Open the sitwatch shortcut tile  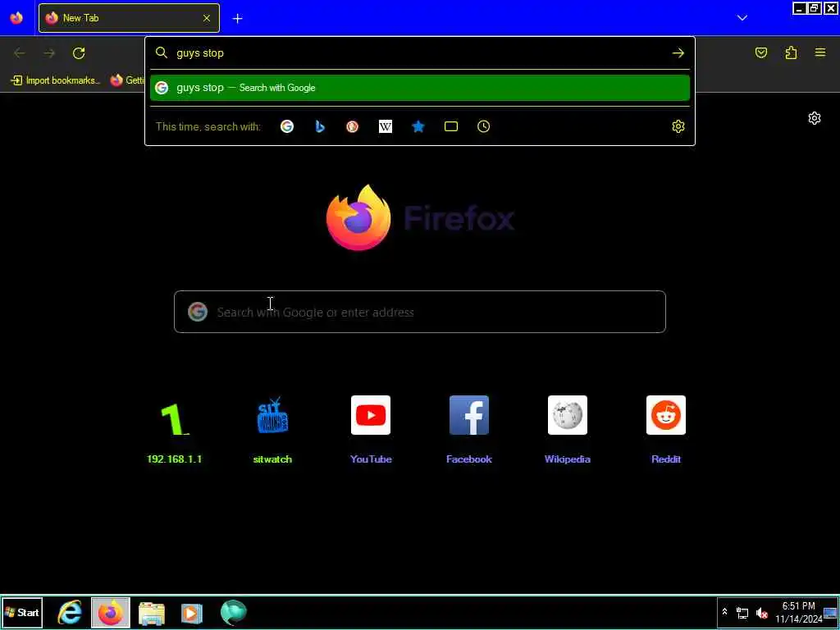point(272,430)
